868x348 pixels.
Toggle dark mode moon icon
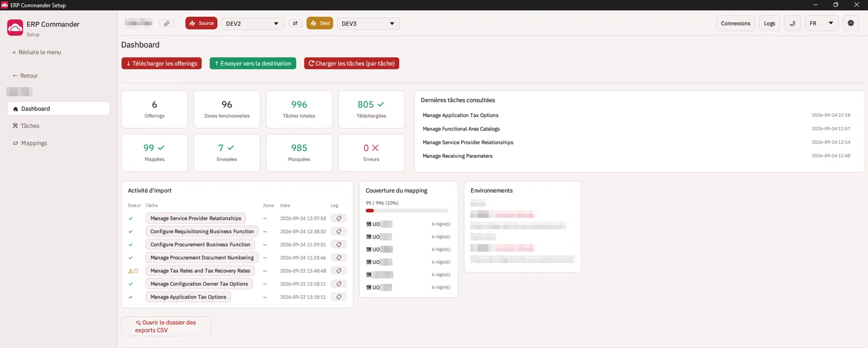tap(793, 23)
